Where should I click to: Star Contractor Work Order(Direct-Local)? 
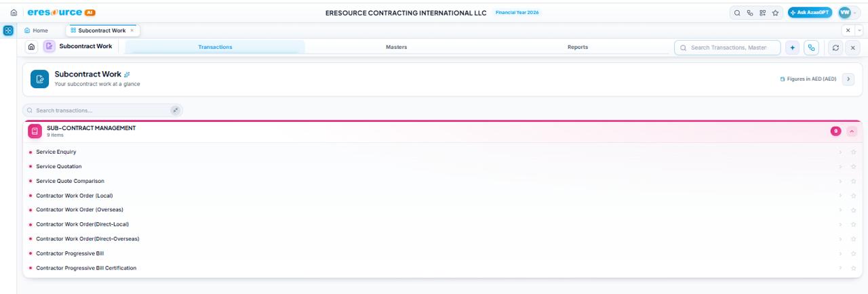pyautogui.click(x=854, y=224)
